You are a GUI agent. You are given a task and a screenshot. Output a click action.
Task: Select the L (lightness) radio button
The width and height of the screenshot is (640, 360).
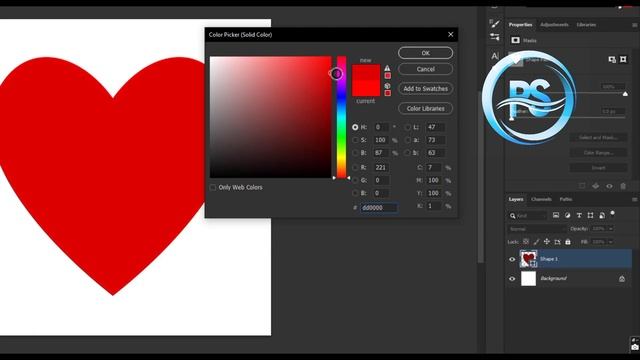pyautogui.click(x=407, y=127)
